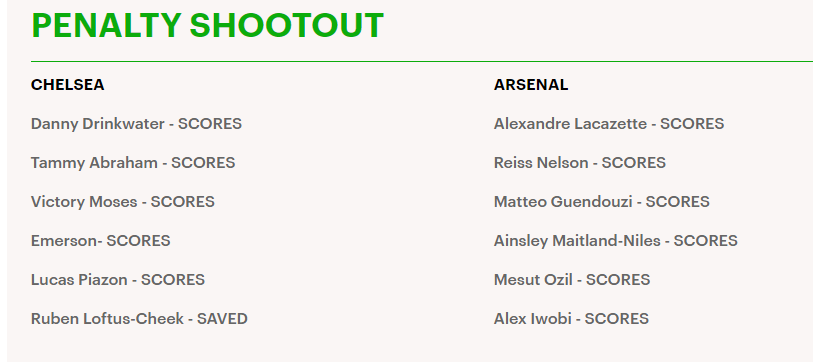This screenshot has height=362, width=813.
Task: Select Alex Iwobi - SCORES entry
Action: coord(571,318)
